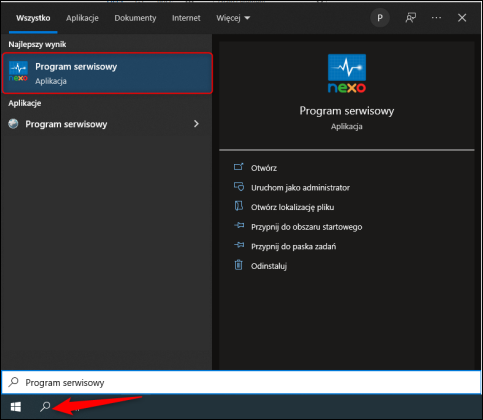
Task: Click the large nexo logo in preview pane
Action: [x=347, y=73]
